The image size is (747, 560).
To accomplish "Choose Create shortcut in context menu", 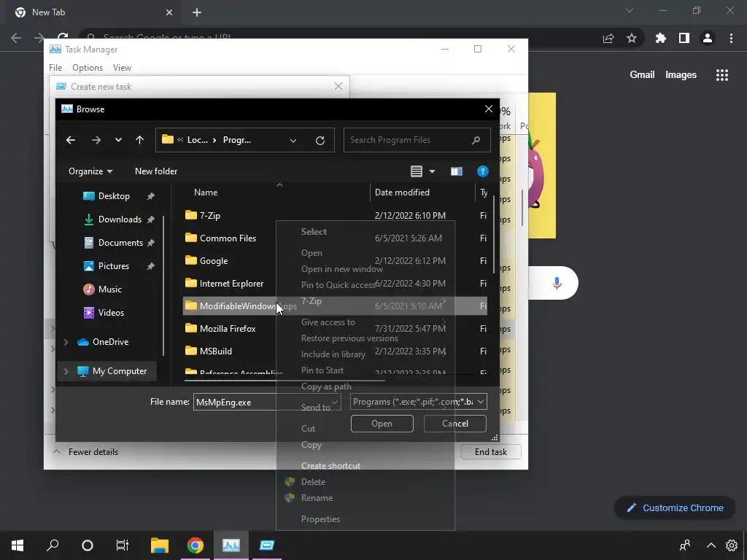I will pos(330,466).
